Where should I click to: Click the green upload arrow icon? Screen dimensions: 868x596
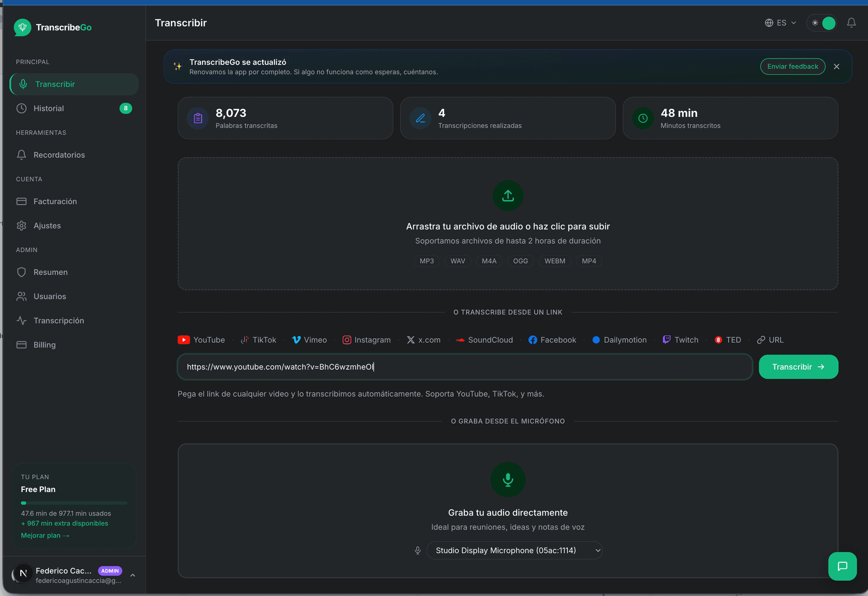click(508, 196)
